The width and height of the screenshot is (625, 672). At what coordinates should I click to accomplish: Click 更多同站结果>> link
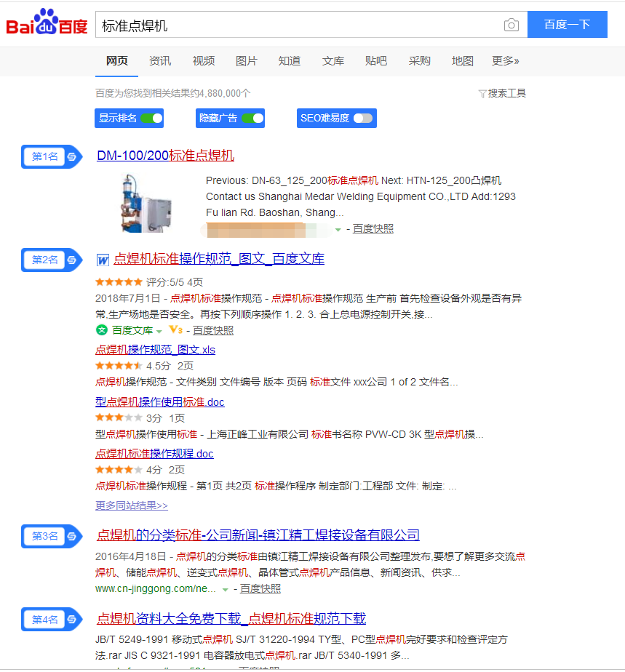pos(132,505)
